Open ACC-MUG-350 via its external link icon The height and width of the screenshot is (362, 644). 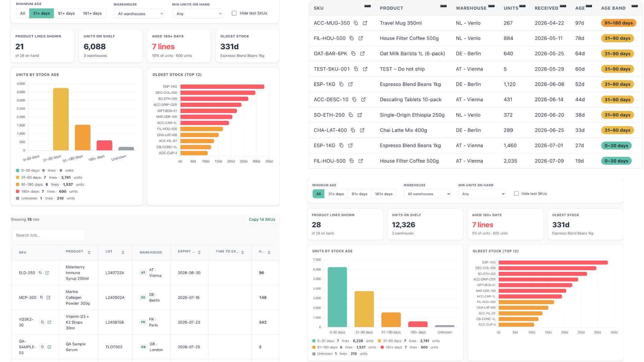[x=365, y=23]
